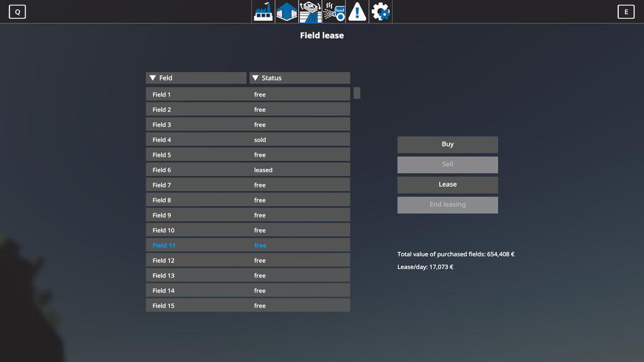Open the factory production tab icon

coord(263,12)
